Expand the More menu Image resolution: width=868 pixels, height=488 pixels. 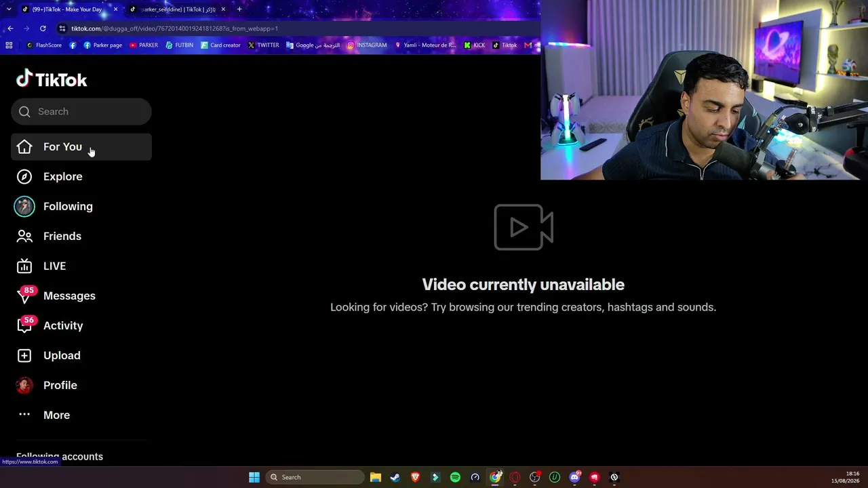[81, 415]
